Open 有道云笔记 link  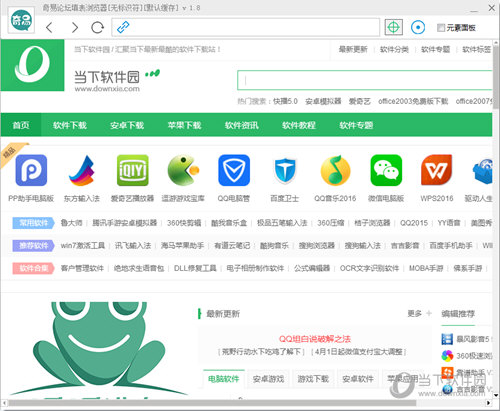[x=232, y=246]
